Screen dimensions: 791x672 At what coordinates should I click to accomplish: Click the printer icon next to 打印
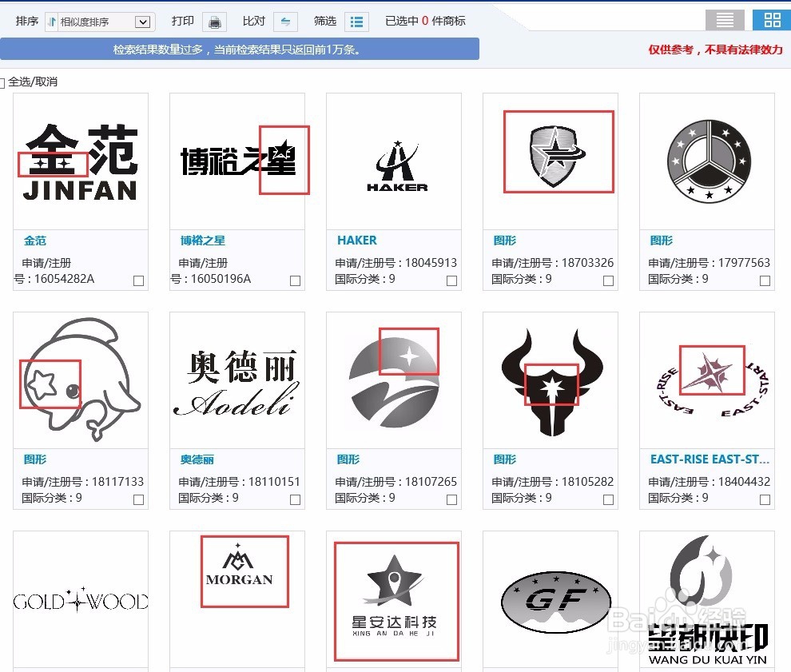click(214, 22)
